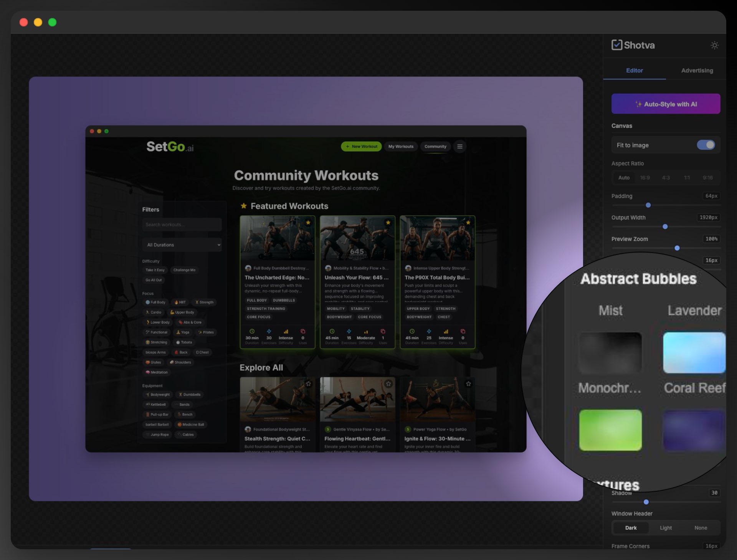The image size is (737, 560).
Task: Select Light window header option
Action: point(666,528)
